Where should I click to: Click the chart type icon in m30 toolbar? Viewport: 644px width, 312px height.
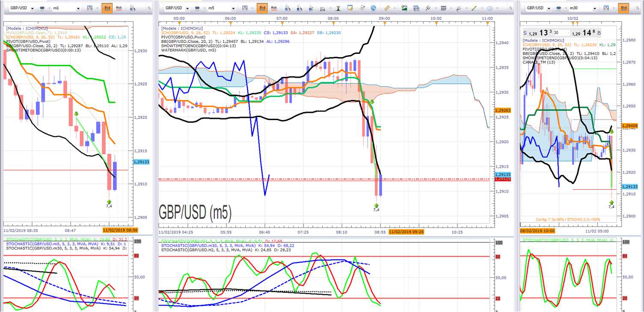pos(605,8)
